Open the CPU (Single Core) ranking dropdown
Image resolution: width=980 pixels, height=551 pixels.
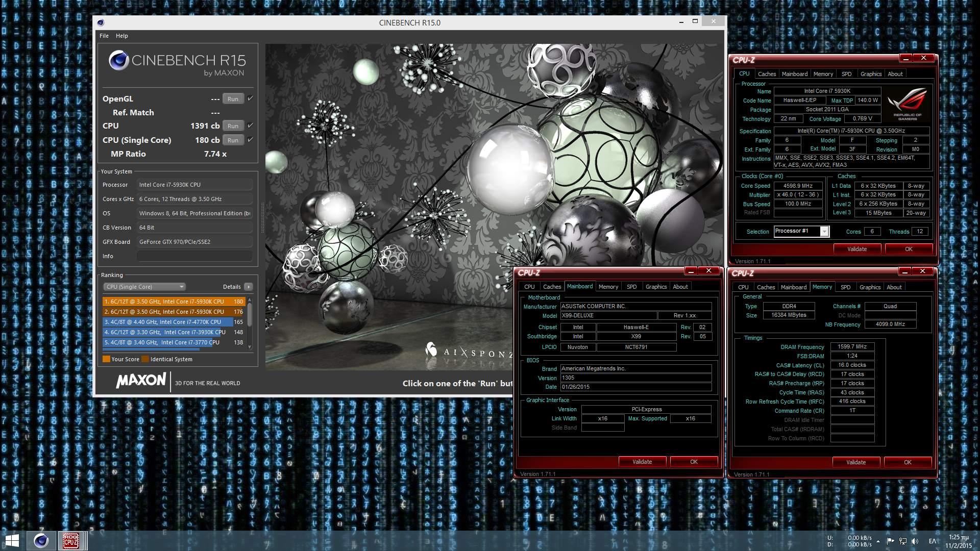point(144,287)
